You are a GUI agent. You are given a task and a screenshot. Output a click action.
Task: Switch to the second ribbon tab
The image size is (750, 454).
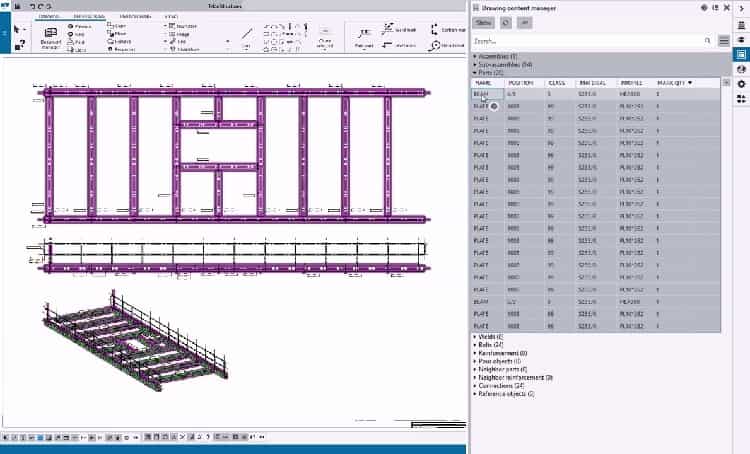[x=89, y=17]
